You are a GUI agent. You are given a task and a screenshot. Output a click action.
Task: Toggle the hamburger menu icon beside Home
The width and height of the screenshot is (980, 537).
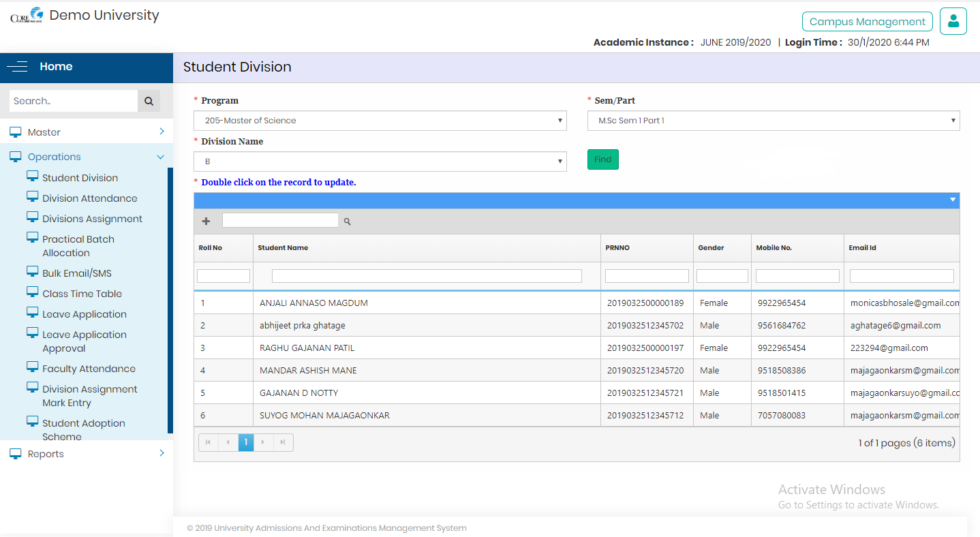pos(17,67)
